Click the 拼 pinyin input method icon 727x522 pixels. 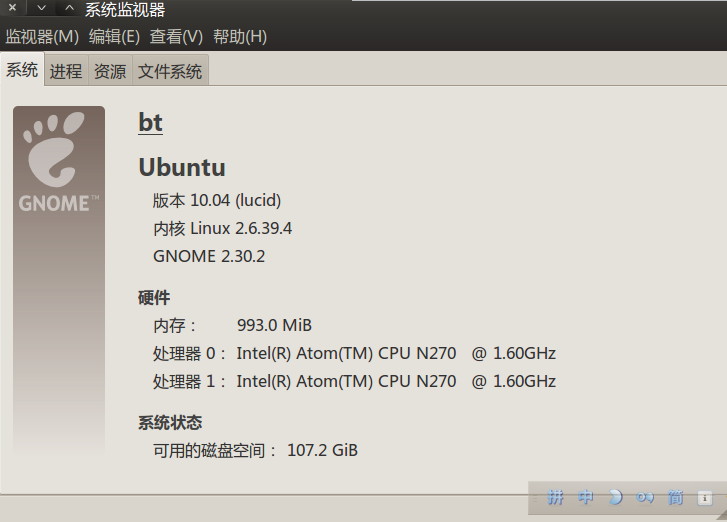click(x=555, y=497)
